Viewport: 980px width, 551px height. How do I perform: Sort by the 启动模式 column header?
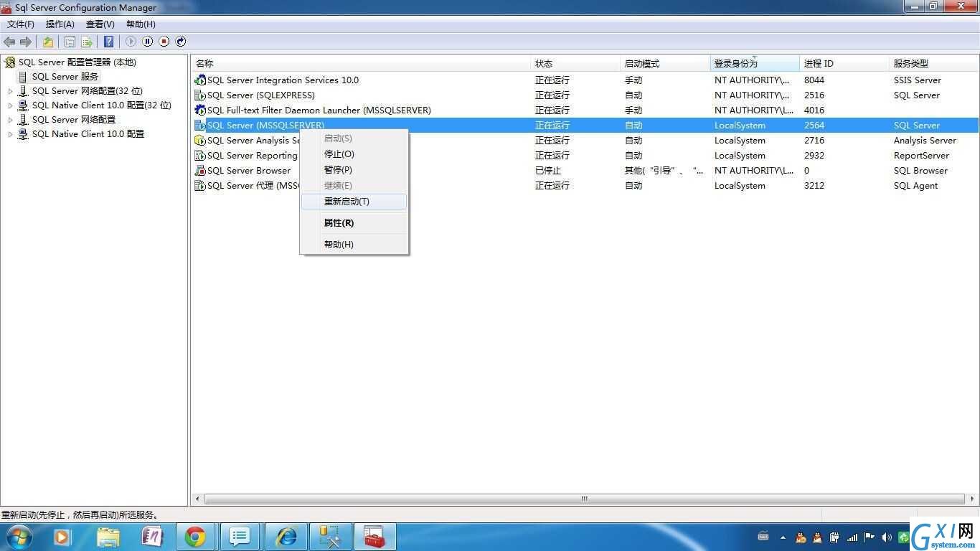(x=665, y=63)
